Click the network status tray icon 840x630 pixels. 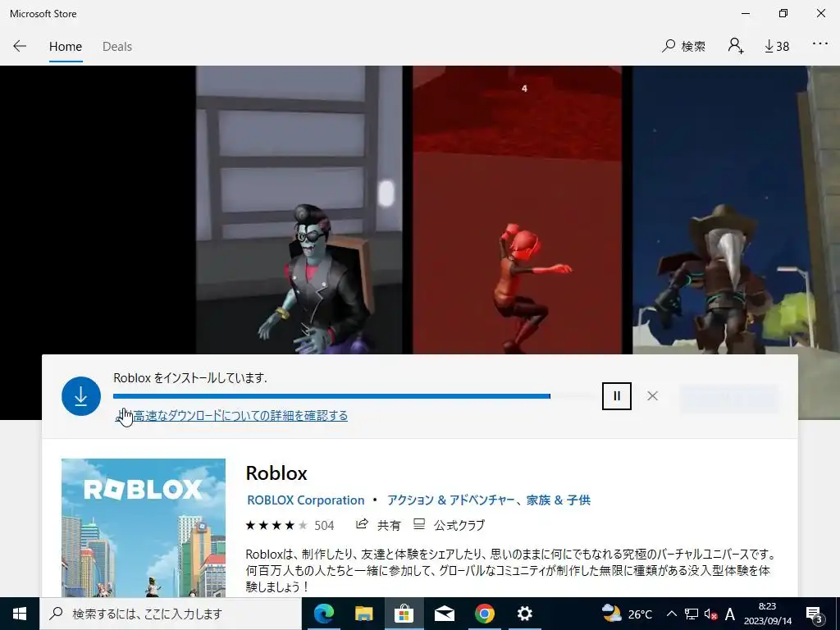coord(691,614)
